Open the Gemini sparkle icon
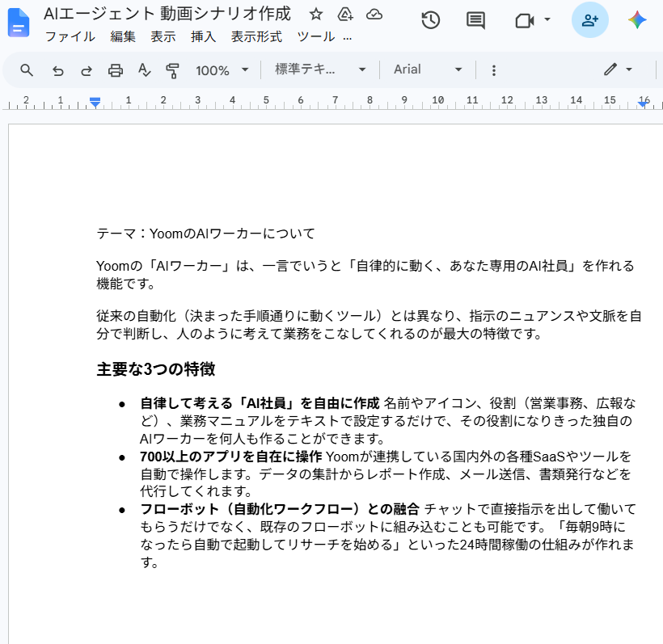This screenshot has width=663, height=644. coord(637,20)
